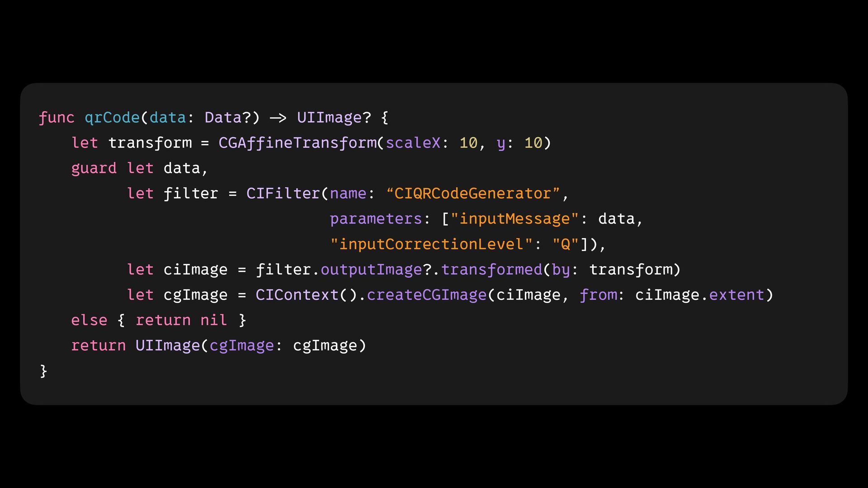Click the CIFilter type name

coord(283,193)
